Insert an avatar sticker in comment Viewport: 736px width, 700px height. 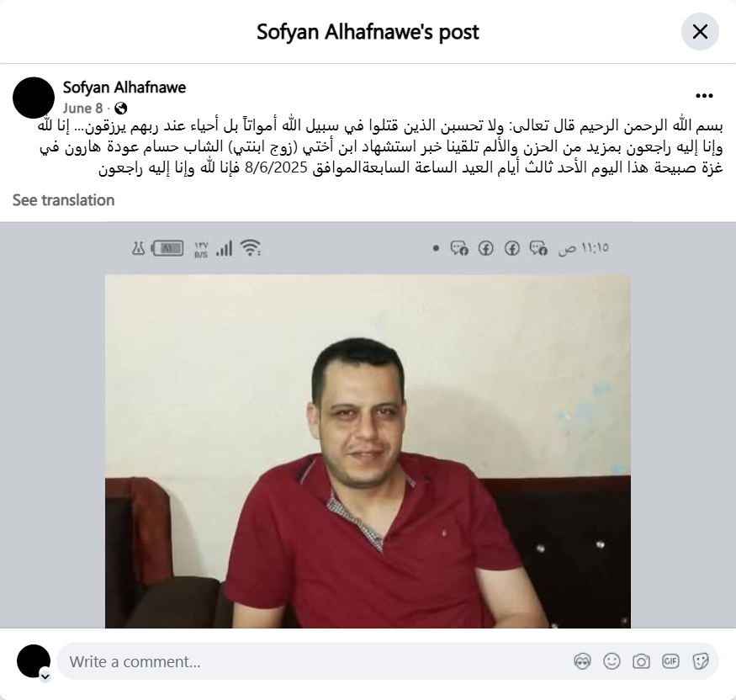(582, 661)
